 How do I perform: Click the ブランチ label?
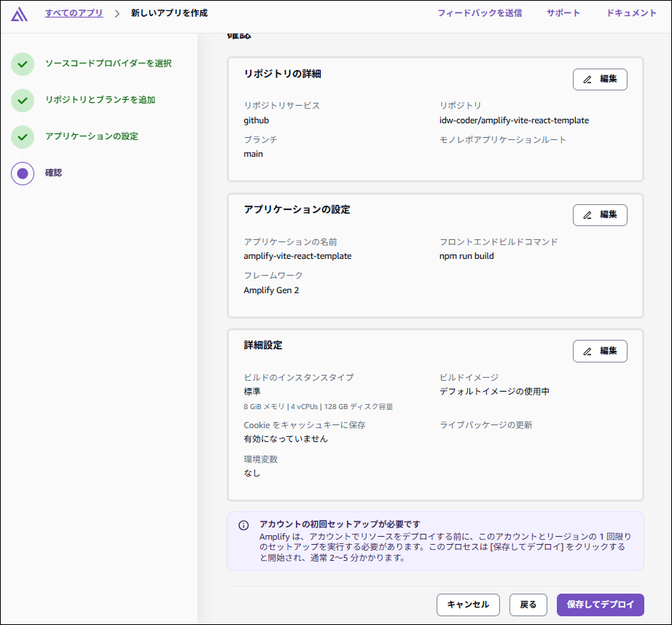[261, 140]
